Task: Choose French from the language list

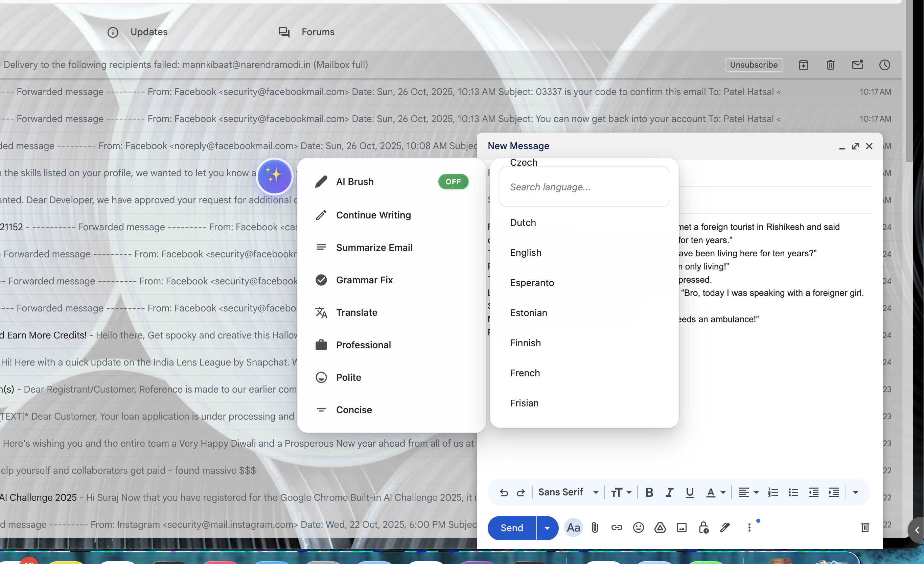Action: [x=525, y=373]
